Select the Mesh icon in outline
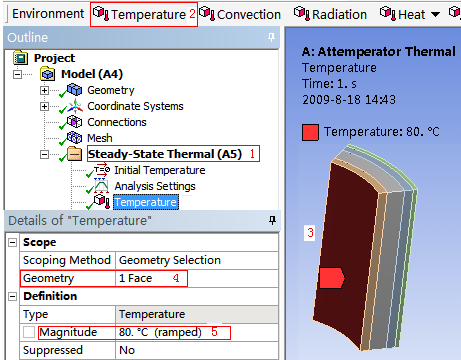461x360 pixels. 74,138
